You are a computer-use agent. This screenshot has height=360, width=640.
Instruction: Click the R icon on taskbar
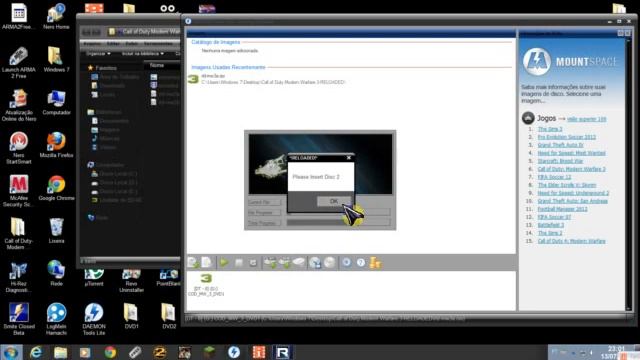pos(282,352)
